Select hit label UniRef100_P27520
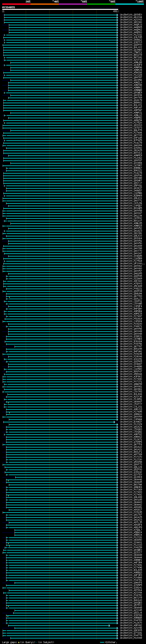Image resolution: width=146 pixels, height=644 pixels. click(x=131, y=123)
